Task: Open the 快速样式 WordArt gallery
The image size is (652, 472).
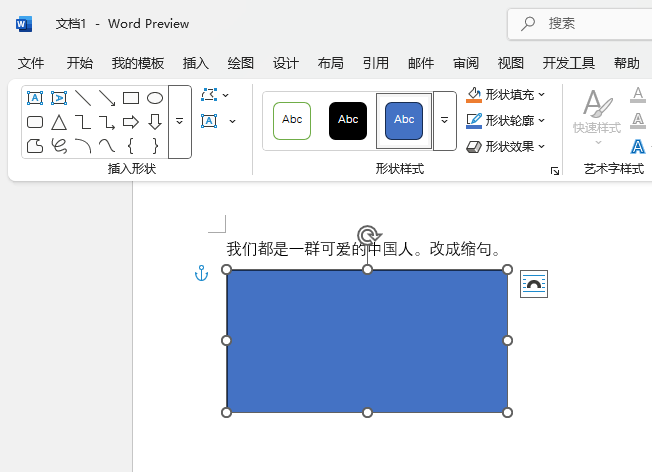Action: point(597,117)
